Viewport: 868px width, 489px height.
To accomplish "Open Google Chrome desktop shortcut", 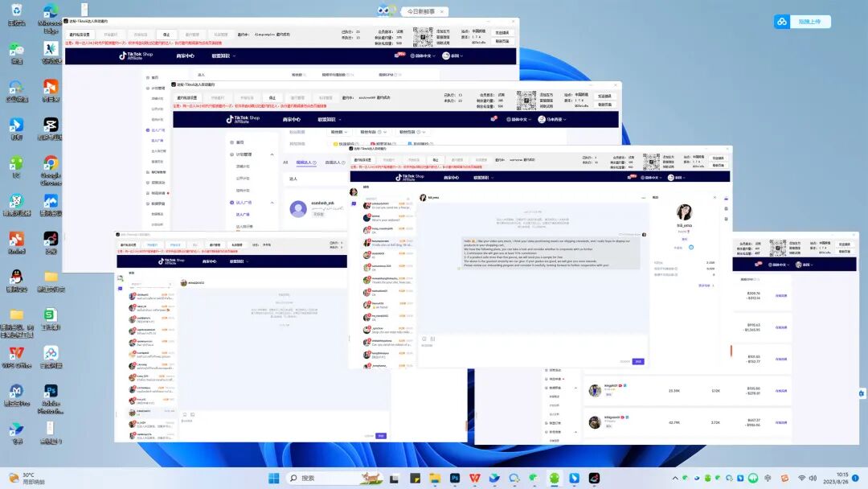I will pos(51,170).
